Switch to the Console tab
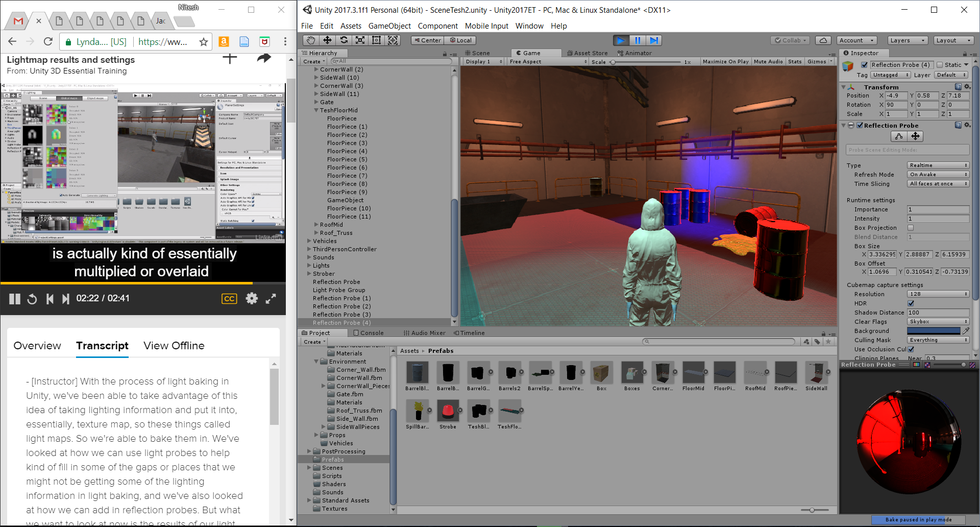980x527 pixels. click(x=369, y=333)
